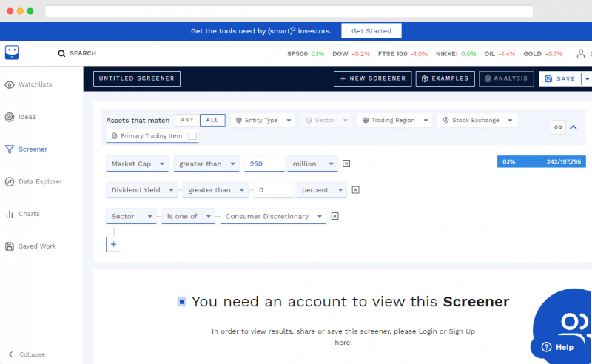Click the Charts bar icon
The width and height of the screenshot is (592, 364).
pyautogui.click(x=10, y=214)
